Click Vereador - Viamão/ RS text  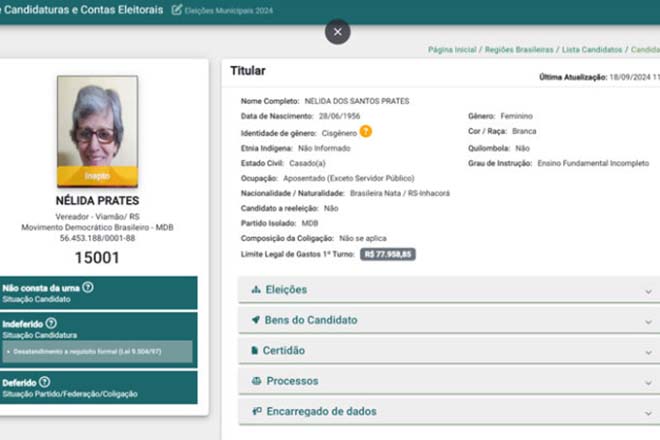(97, 216)
